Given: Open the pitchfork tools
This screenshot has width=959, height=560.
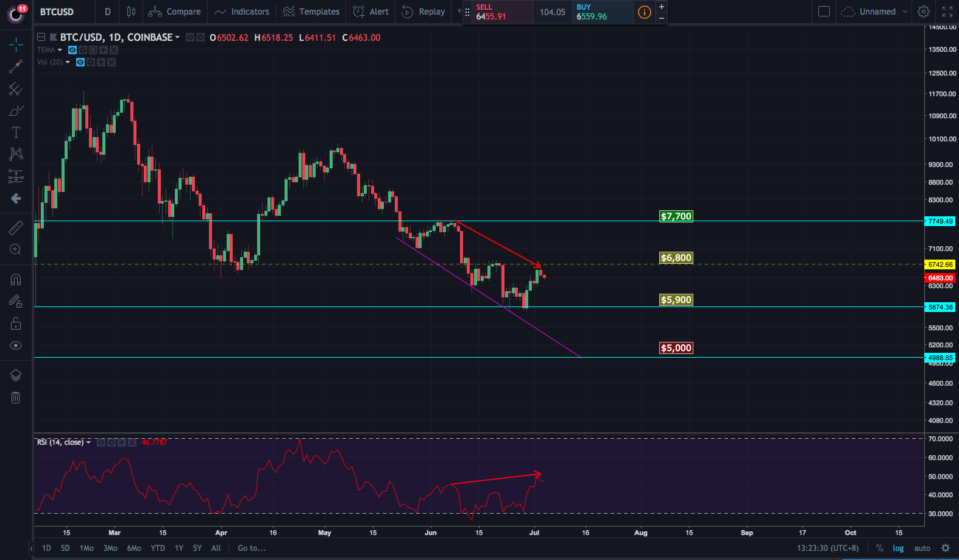Looking at the screenshot, I should [16, 89].
